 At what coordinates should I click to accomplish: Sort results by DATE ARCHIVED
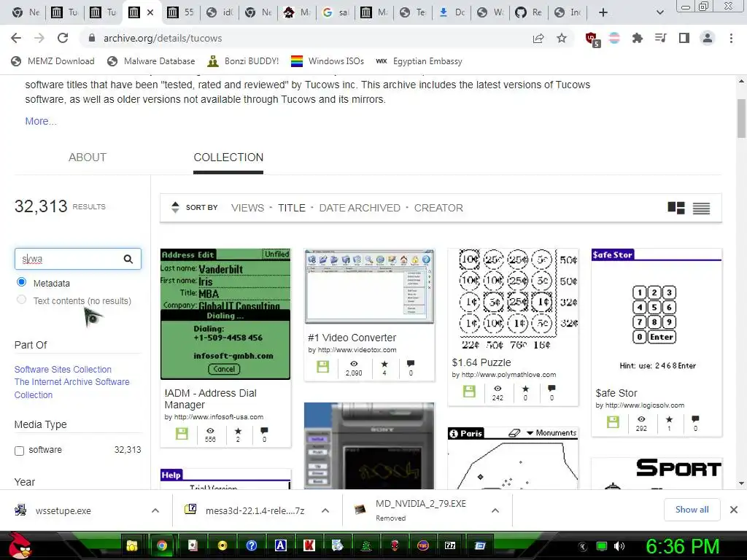360,208
